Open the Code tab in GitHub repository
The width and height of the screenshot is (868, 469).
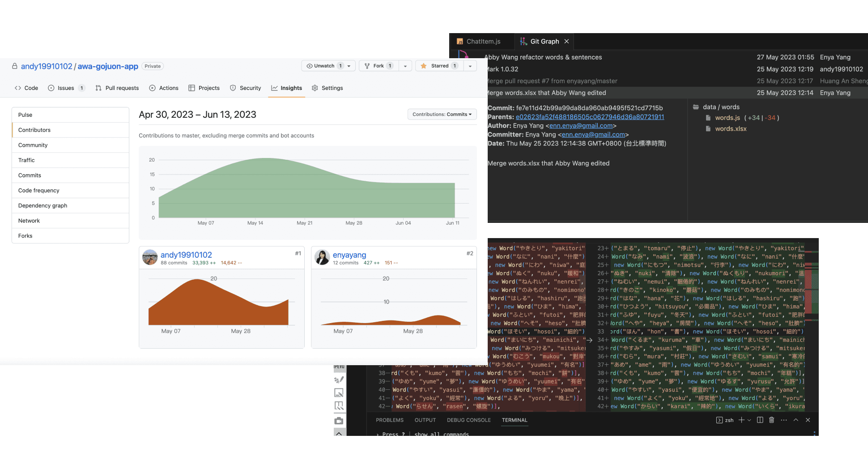[26, 88]
